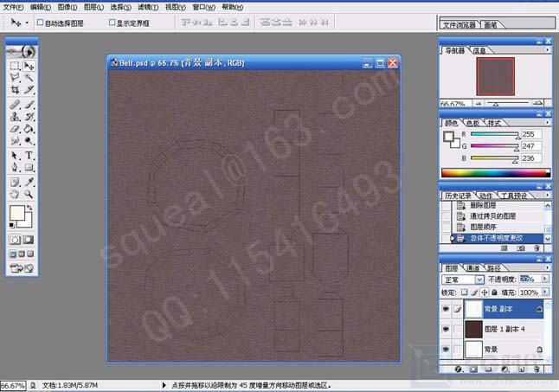This screenshot has height=392, width=559.
Task: Open the 填充 slider arrow
Action: tap(545, 292)
